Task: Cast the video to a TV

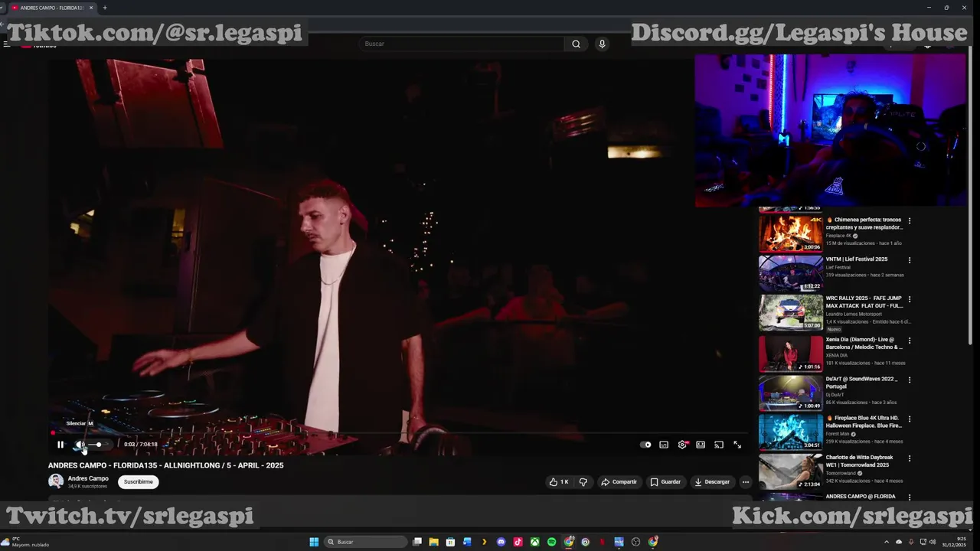Action: coord(719,445)
